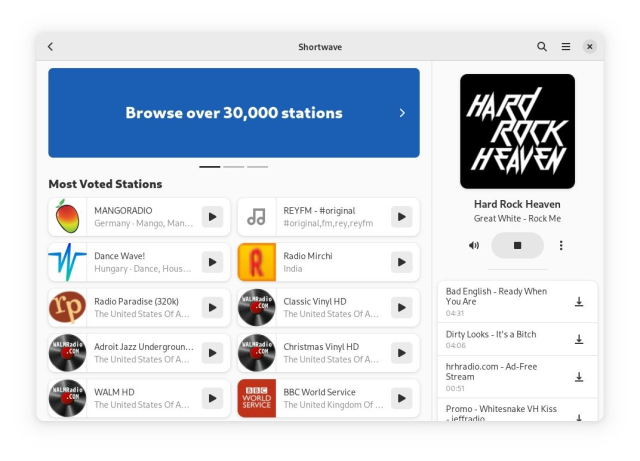
Task: Click the WALM HD record logo
Action: click(67, 398)
